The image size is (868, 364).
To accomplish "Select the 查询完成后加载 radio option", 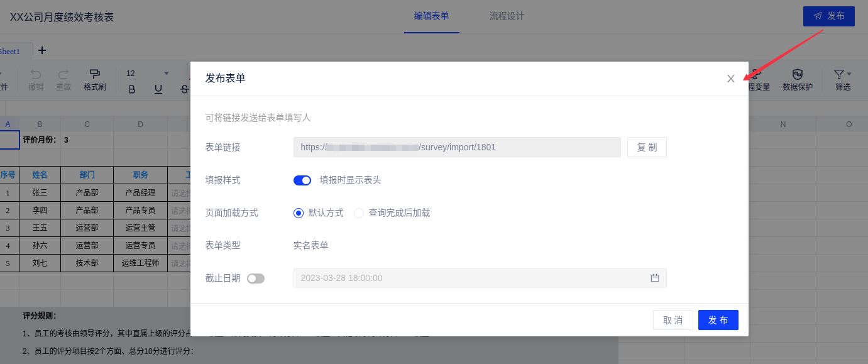I will tap(359, 213).
